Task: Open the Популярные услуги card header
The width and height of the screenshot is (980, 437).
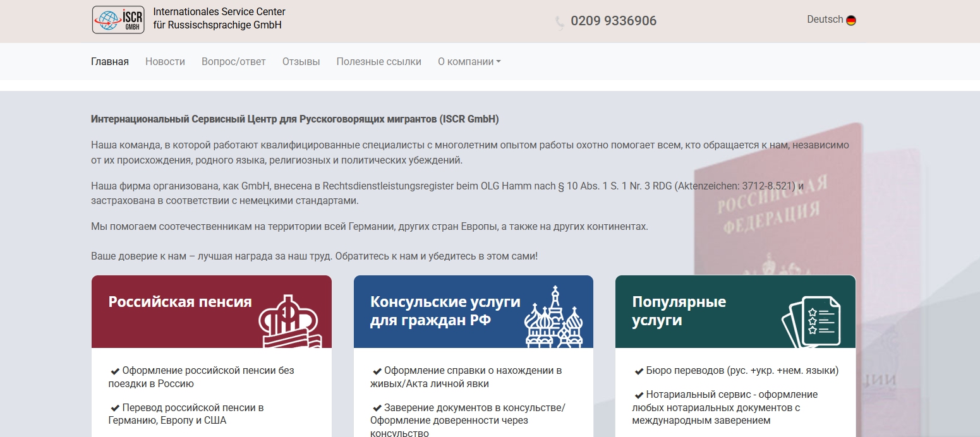Action: coord(735,311)
